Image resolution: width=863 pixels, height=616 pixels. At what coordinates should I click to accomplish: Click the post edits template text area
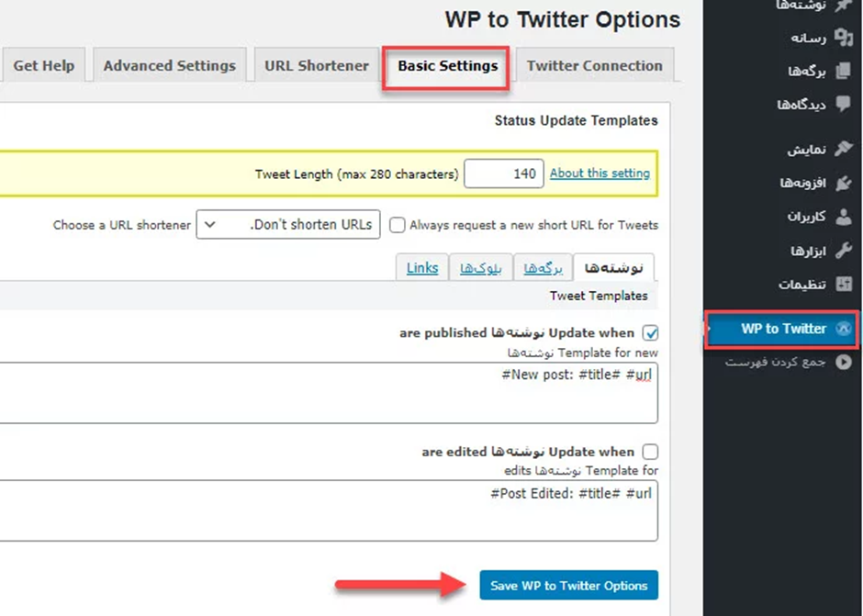pyautogui.click(x=329, y=510)
